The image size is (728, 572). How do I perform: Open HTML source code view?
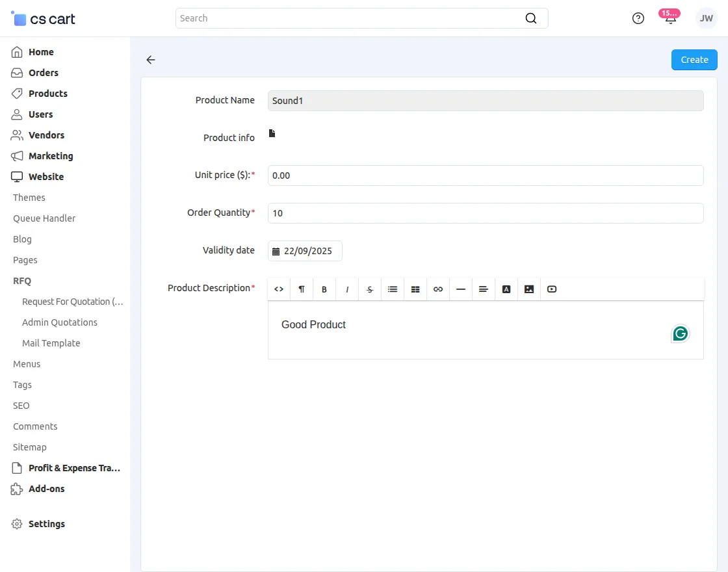(x=279, y=289)
